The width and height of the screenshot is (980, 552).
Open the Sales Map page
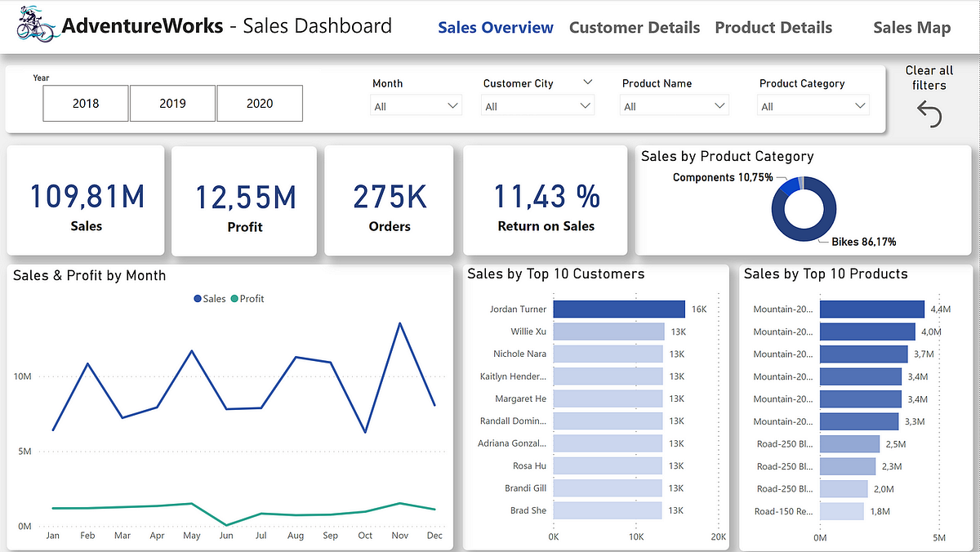(x=911, y=27)
